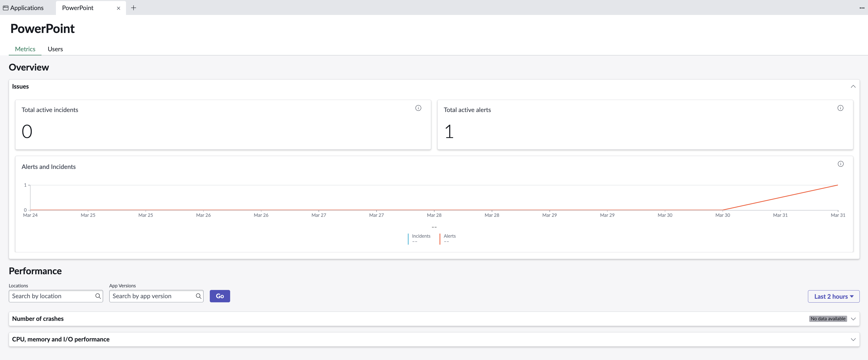The height and width of the screenshot is (360, 868).
Task: Focus the Search by app version field
Action: (x=156, y=296)
